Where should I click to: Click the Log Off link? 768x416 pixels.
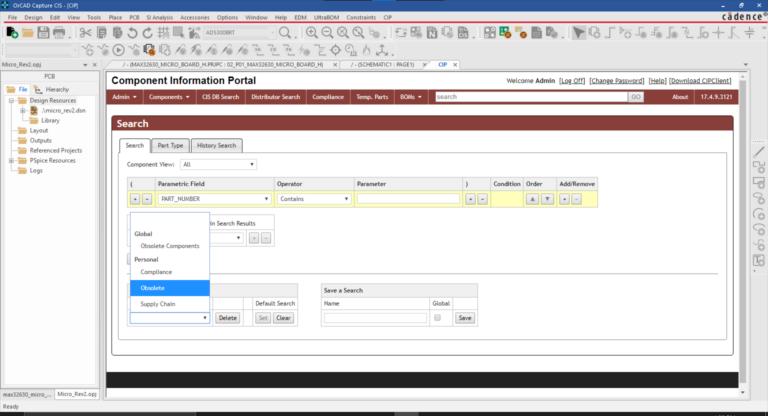(x=572, y=81)
